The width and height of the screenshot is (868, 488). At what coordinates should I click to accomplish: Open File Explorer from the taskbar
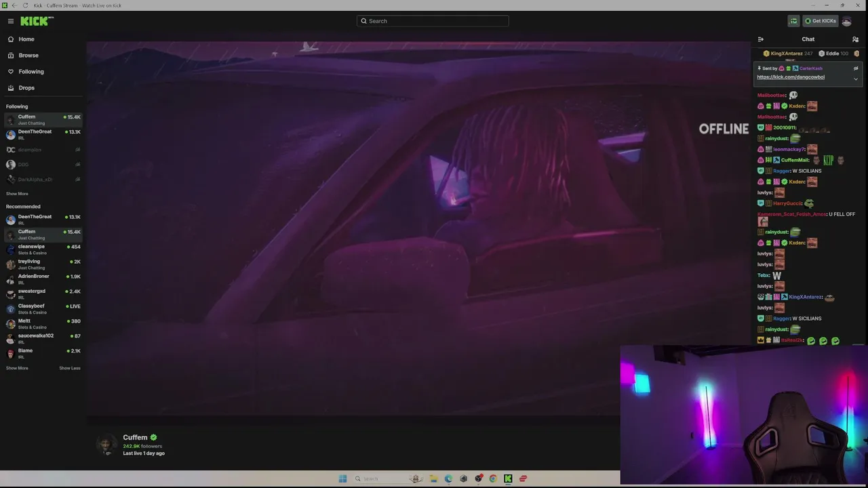pyautogui.click(x=433, y=479)
